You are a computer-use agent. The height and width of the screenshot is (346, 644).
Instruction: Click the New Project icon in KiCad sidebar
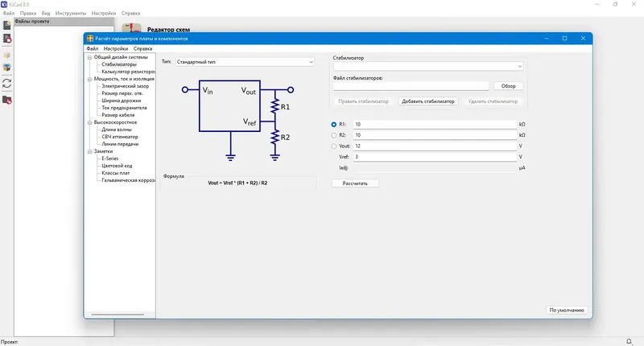[6, 26]
